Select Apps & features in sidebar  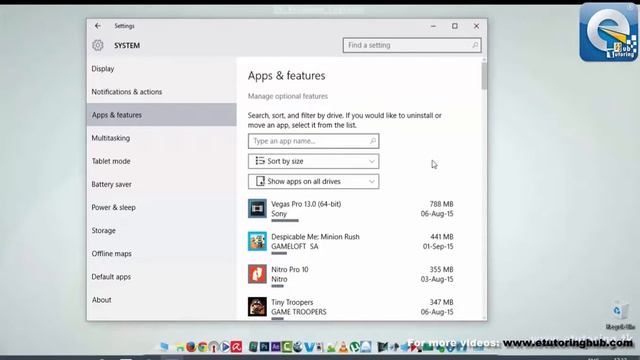pos(161,115)
